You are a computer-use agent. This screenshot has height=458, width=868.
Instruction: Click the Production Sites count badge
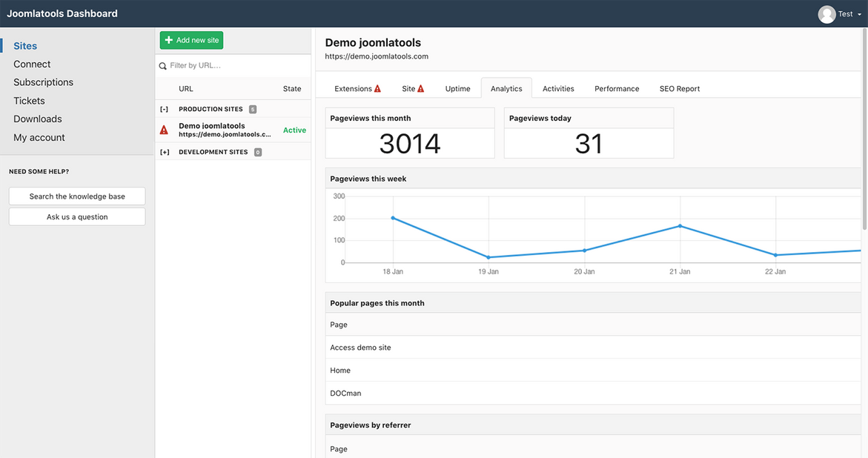[x=253, y=109]
